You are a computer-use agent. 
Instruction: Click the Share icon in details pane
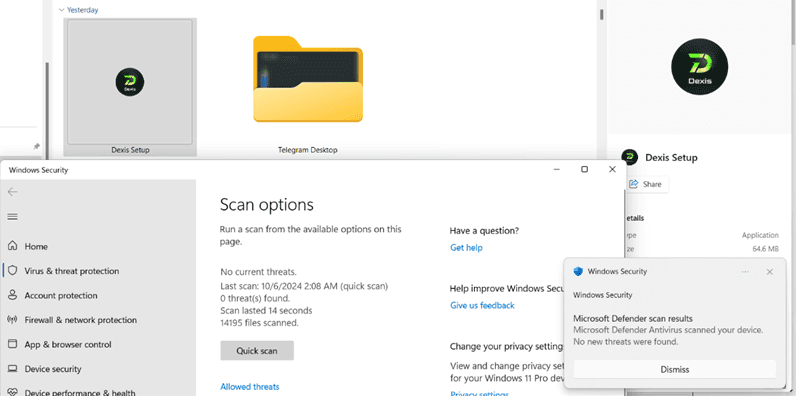pyautogui.click(x=634, y=184)
